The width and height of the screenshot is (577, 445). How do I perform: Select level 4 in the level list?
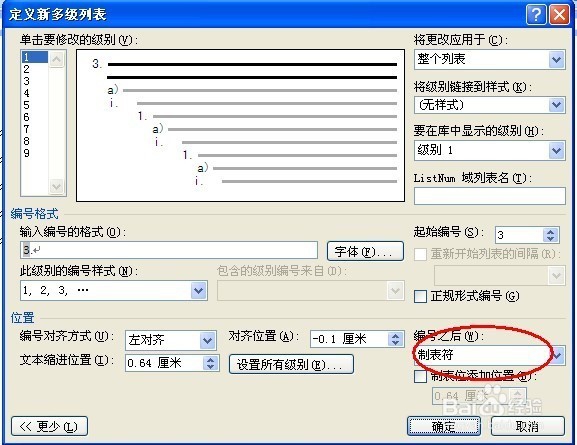(x=35, y=93)
